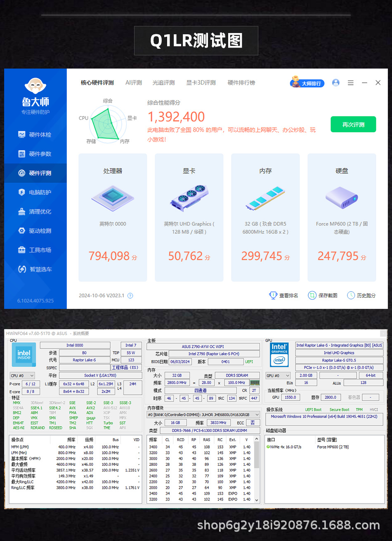
Task: Click the Intel Z790 chipset field
Action: click(214, 354)
